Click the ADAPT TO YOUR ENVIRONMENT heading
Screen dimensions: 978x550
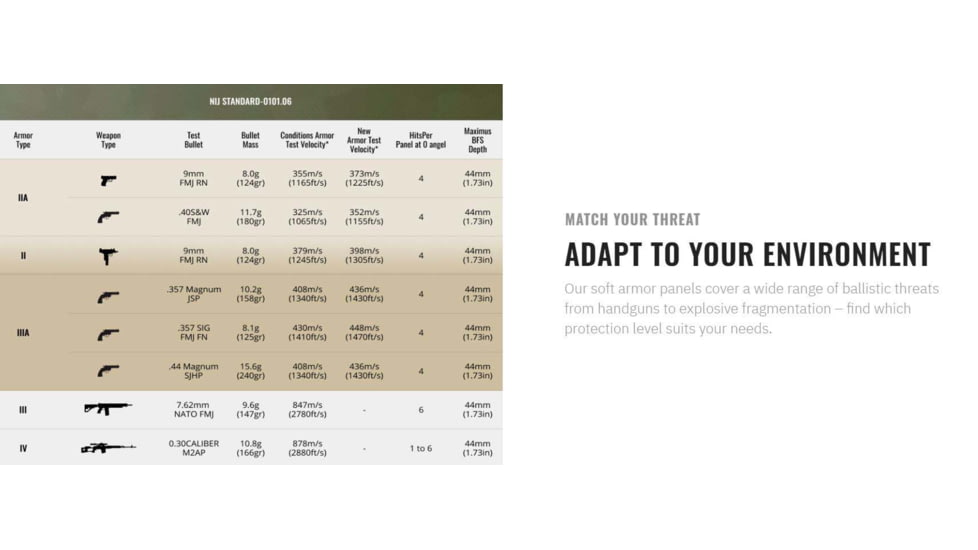748,254
